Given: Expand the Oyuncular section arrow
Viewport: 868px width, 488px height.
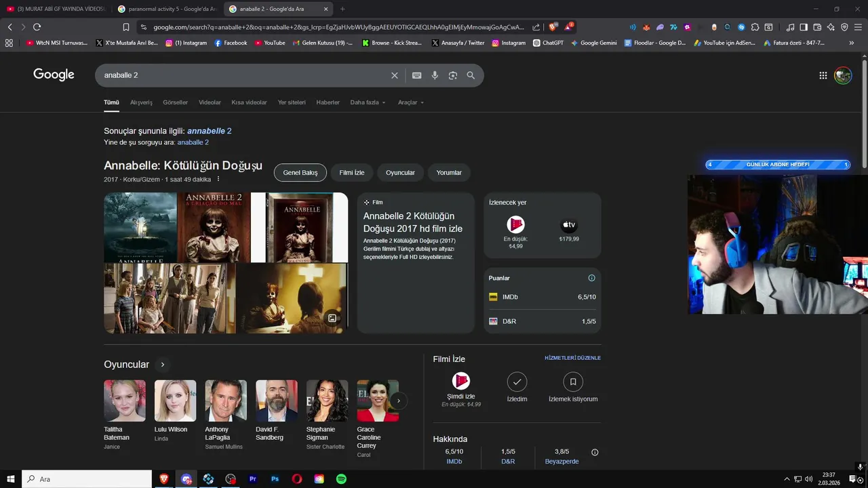Looking at the screenshot, I should coord(162,365).
